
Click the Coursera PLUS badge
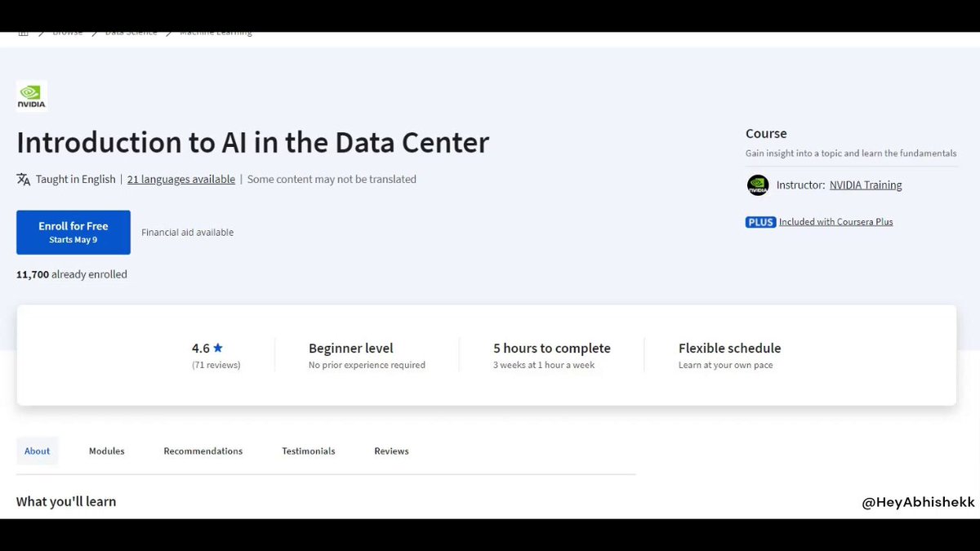[x=760, y=222]
